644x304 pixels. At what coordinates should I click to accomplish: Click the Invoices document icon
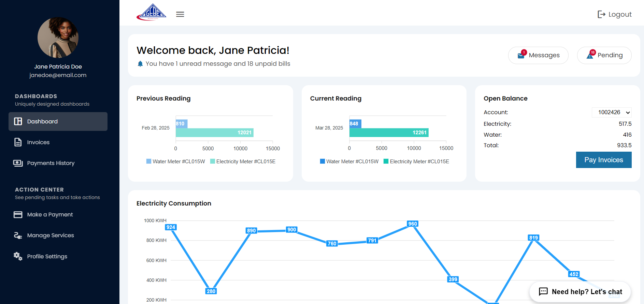coord(18,142)
